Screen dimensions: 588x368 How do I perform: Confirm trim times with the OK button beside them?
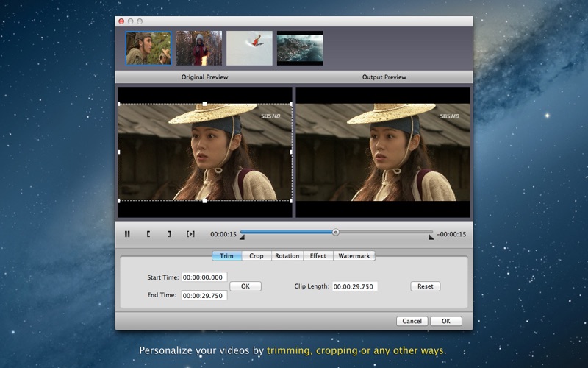tap(245, 286)
